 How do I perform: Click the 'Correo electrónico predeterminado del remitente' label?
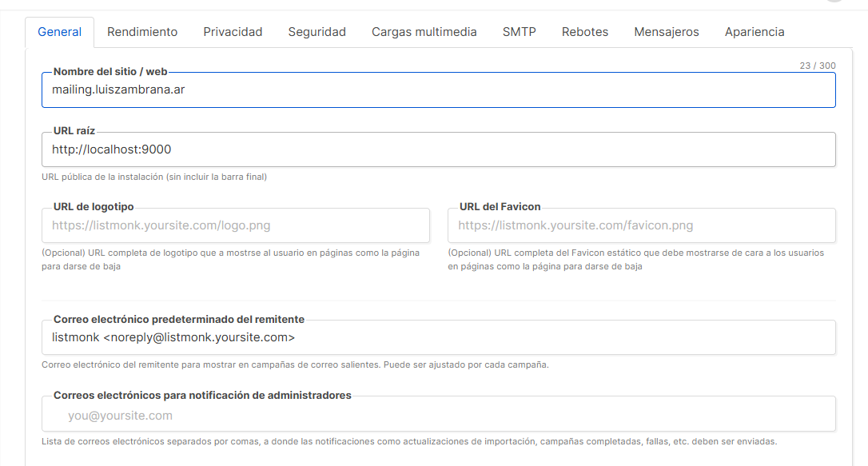[x=178, y=319]
